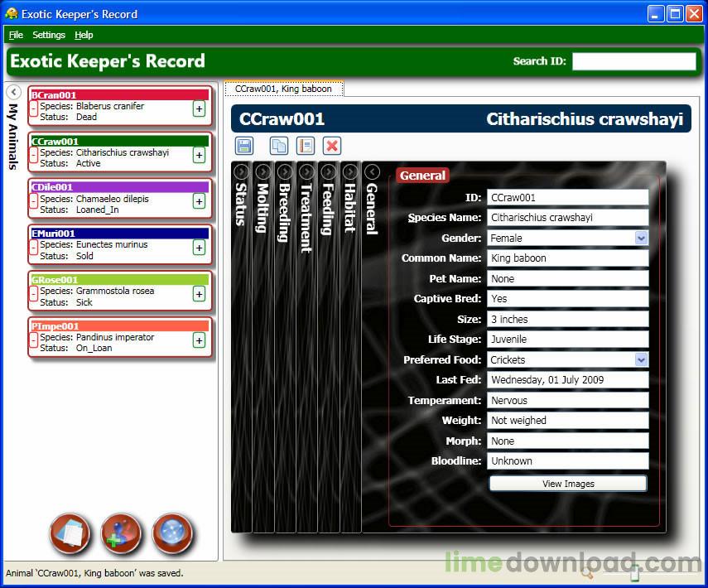The image size is (708, 588).
Task: Open the Gender dropdown
Action: [x=640, y=238]
